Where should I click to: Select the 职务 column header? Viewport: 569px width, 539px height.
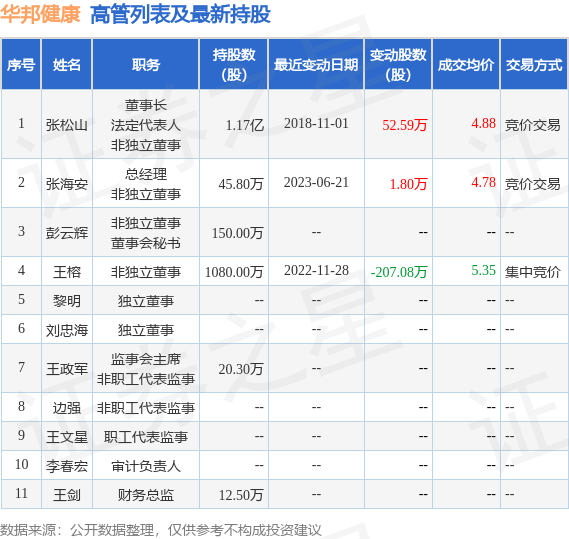click(146, 65)
